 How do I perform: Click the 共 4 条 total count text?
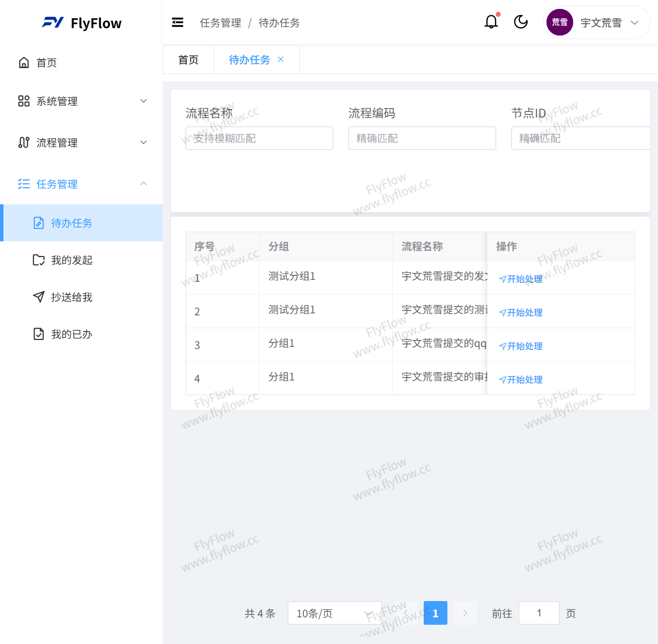pyautogui.click(x=260, y=613)
